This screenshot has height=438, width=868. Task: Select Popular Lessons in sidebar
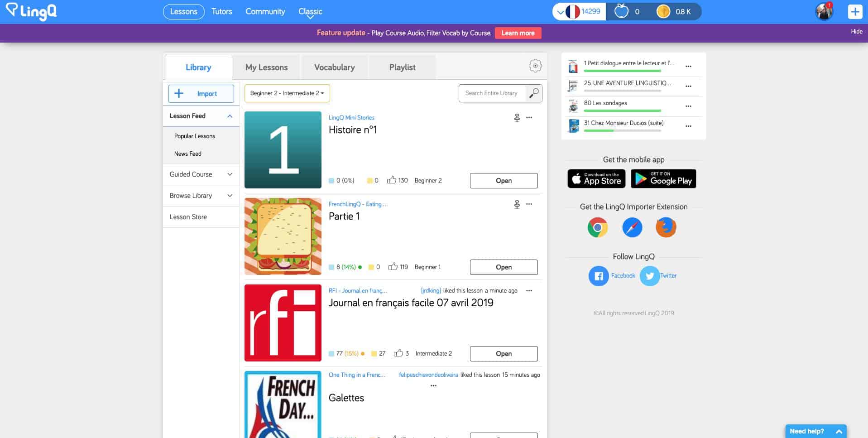(194, 136)
